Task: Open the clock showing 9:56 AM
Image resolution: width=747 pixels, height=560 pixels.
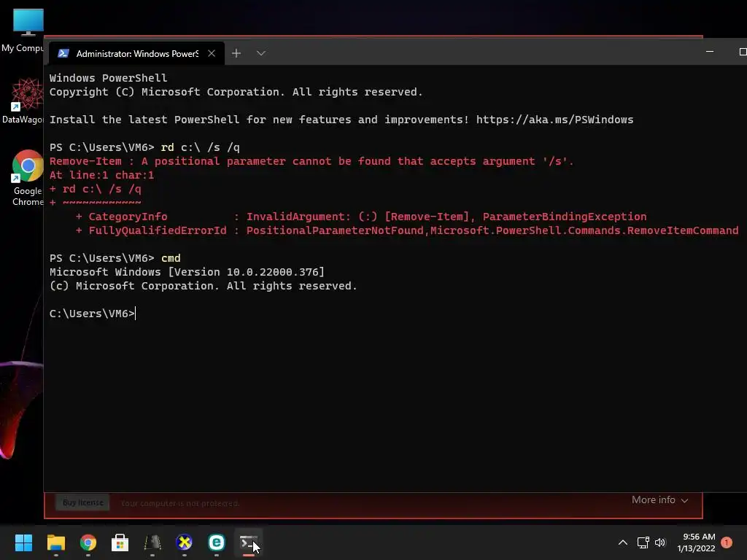Action: point(696,542)
